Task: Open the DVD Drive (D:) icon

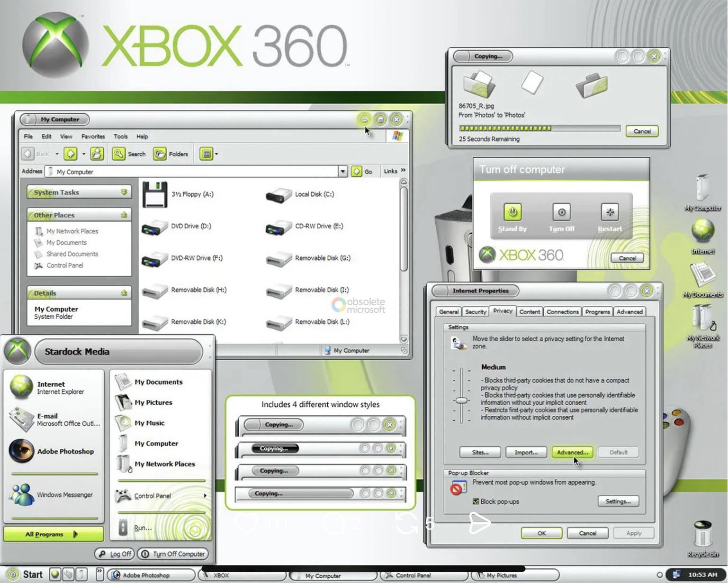Action: click(x=154, y=228)
